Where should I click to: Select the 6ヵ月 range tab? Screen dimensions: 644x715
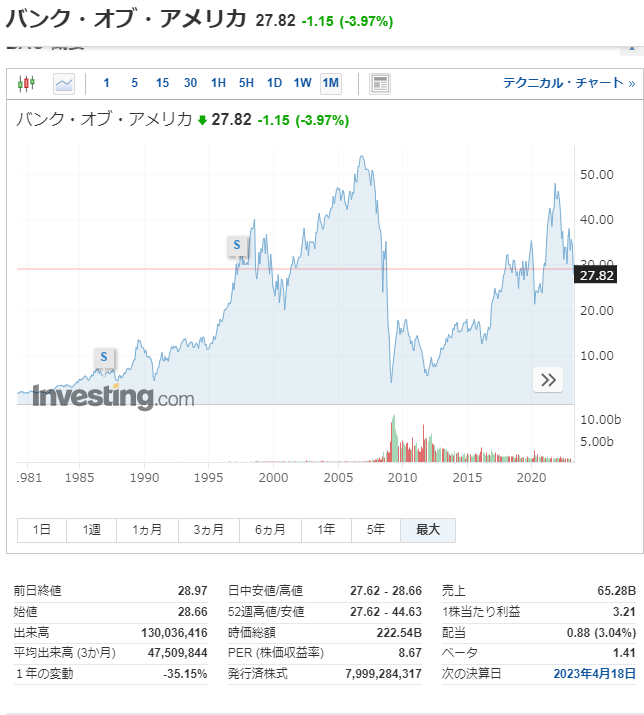[x=270, y=530]
